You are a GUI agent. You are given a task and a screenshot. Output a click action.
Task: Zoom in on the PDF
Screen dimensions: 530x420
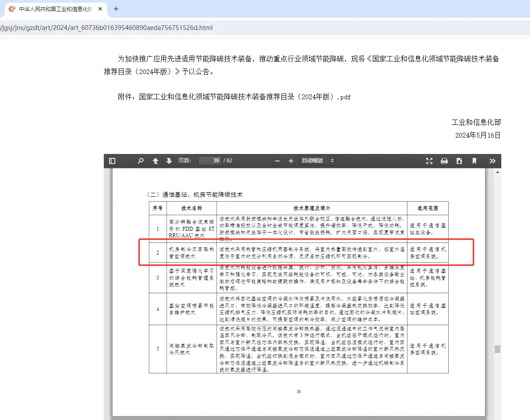pyautogui.click(x=290, y=161)
